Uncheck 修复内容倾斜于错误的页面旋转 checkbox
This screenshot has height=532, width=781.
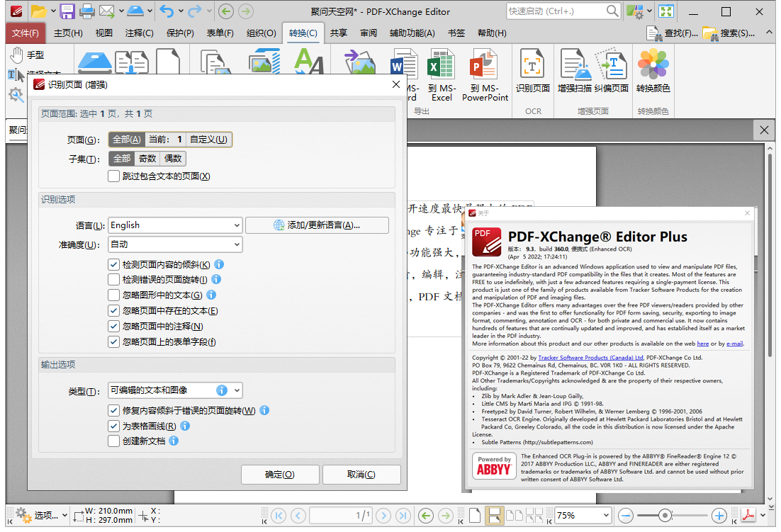point(113,411)
